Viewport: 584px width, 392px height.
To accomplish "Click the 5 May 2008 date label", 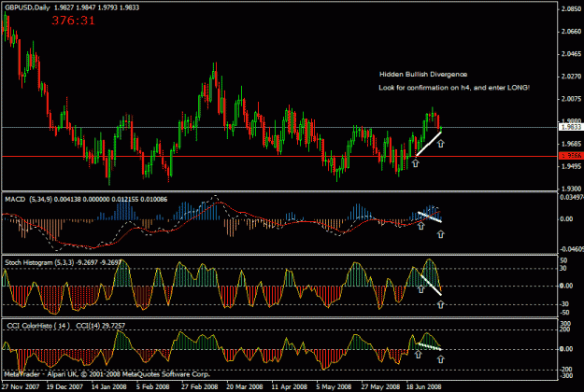I will (335, 386).
